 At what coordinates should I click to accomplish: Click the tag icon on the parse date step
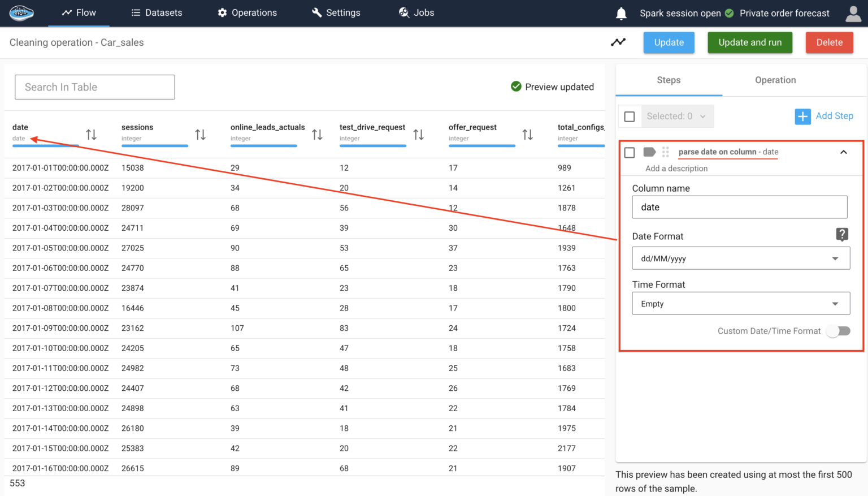(649, 152)
